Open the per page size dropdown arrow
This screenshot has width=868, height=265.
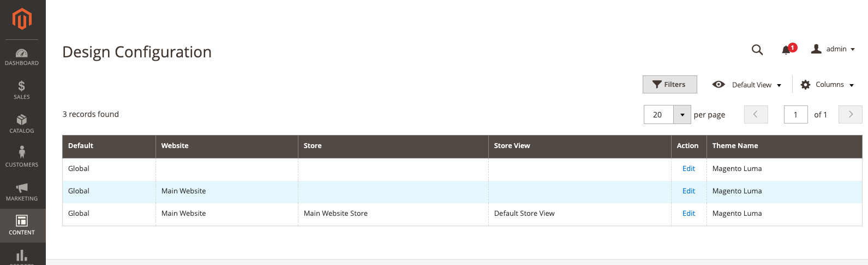click(682, 115)
